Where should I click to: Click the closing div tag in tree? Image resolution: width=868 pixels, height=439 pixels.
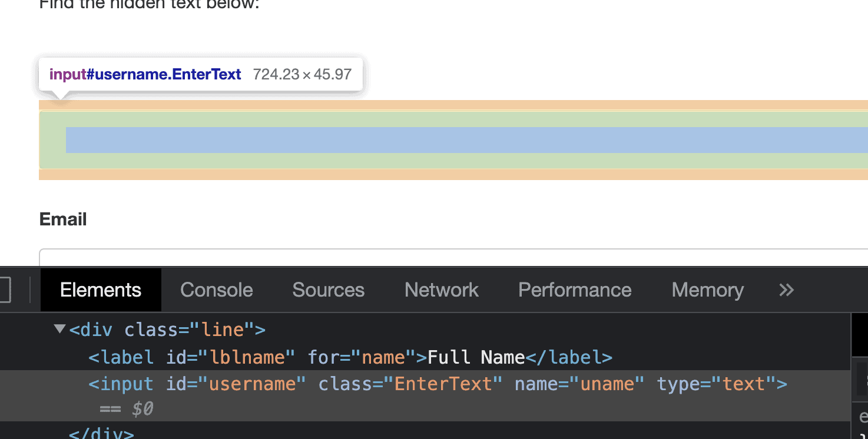point(101,434)
